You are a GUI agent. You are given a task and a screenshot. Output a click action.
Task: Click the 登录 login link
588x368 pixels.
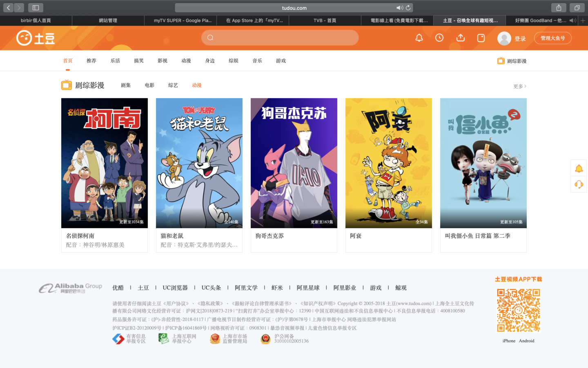(x=520, y=38)
